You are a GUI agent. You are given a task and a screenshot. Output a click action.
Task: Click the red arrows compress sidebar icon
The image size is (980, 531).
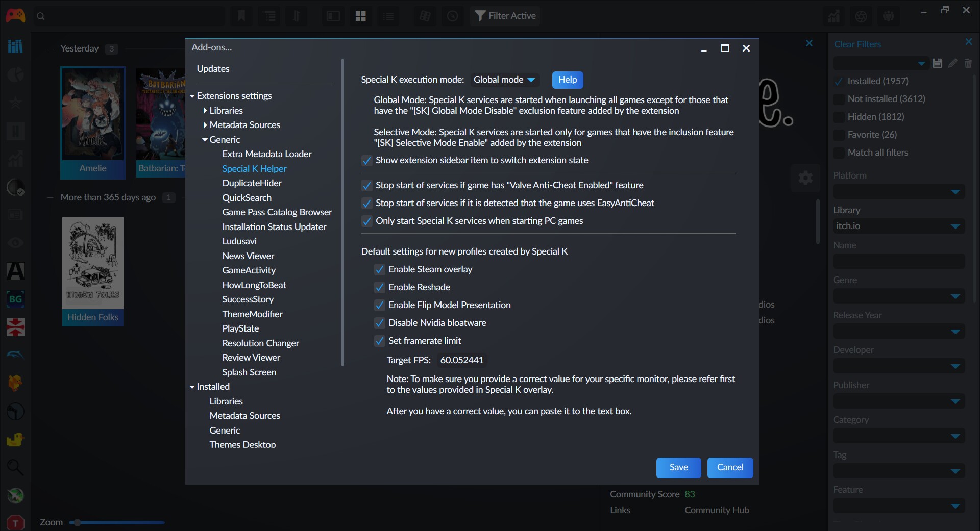[15, 327]
